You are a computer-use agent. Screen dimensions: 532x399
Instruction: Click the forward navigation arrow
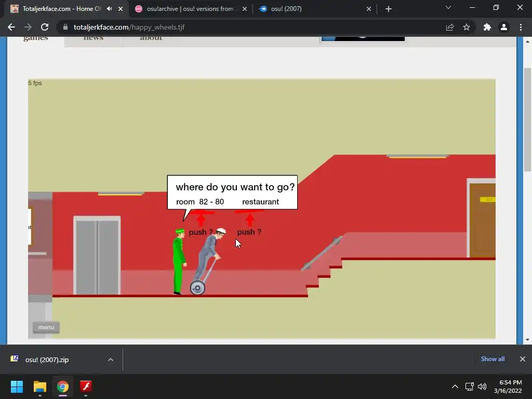coord(28,27)
